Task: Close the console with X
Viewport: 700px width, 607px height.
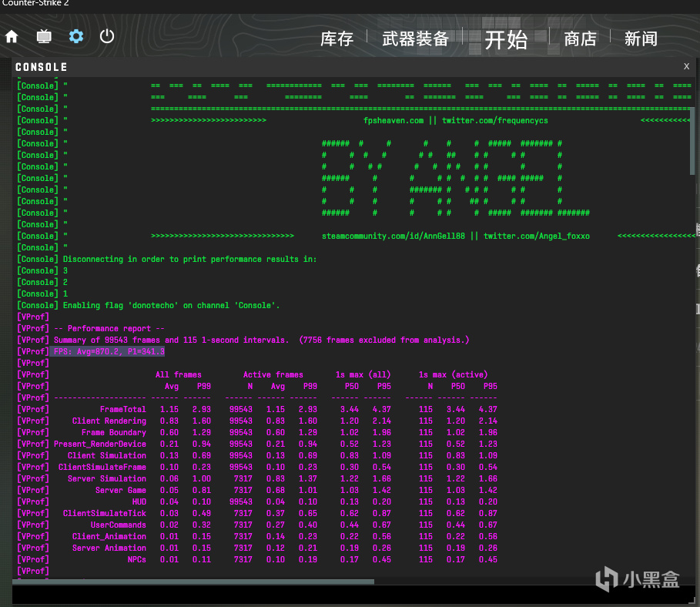Action: pos(687,66)
